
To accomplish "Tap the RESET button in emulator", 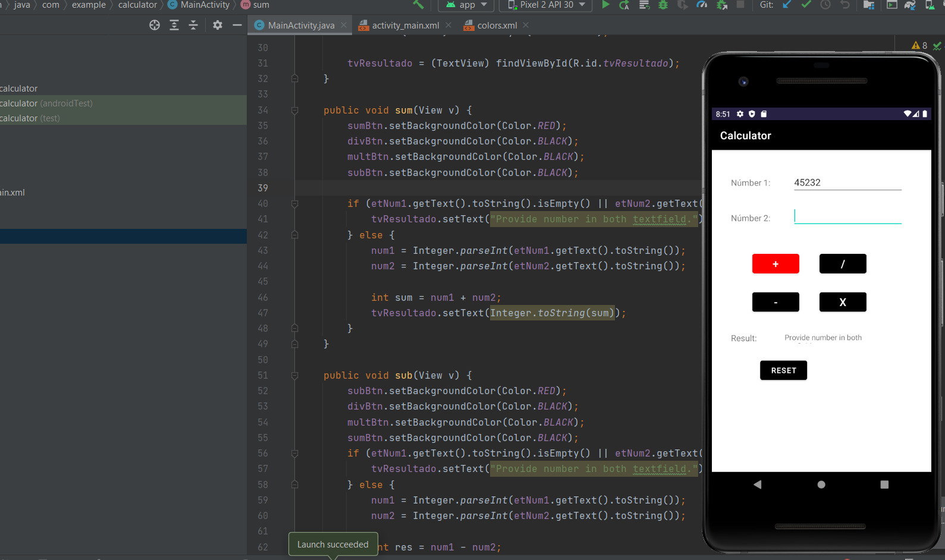I will tap(783, 370).
